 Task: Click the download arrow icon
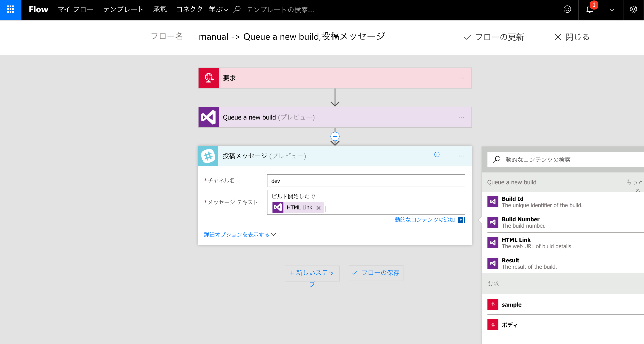click(612, 10)
